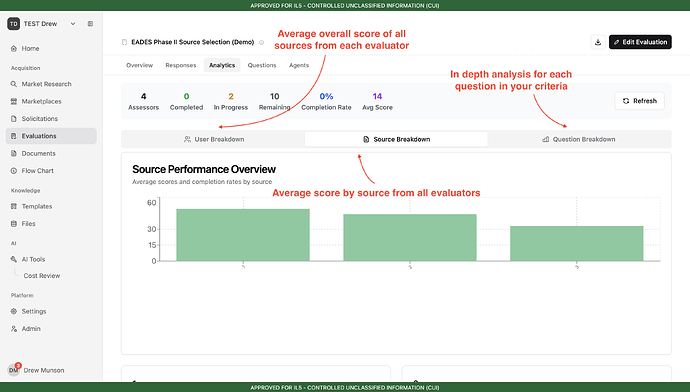Open Marketplaces from the sidebar
690x392 pixels.
pyautogui.click(x=51, y=101)
